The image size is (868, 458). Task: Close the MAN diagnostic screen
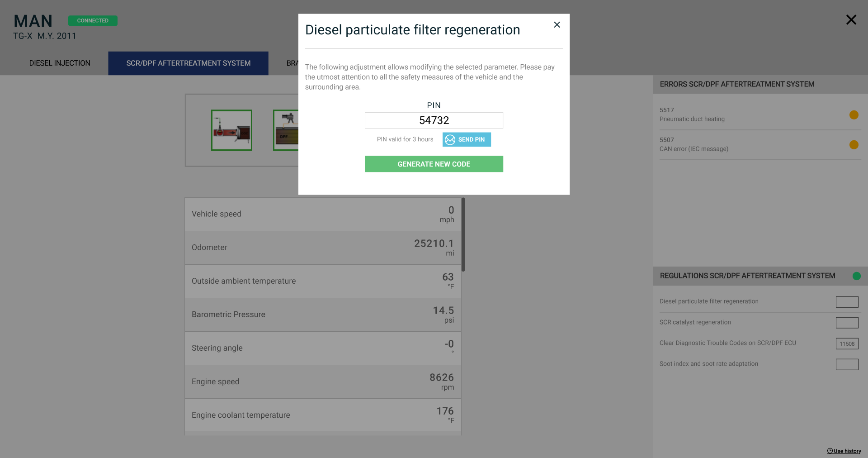click(x=851, y=20)
